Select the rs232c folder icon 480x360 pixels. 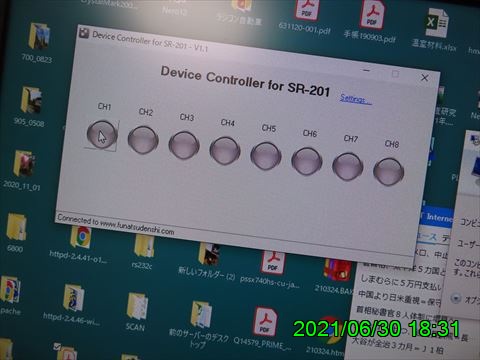coord(144,246)
